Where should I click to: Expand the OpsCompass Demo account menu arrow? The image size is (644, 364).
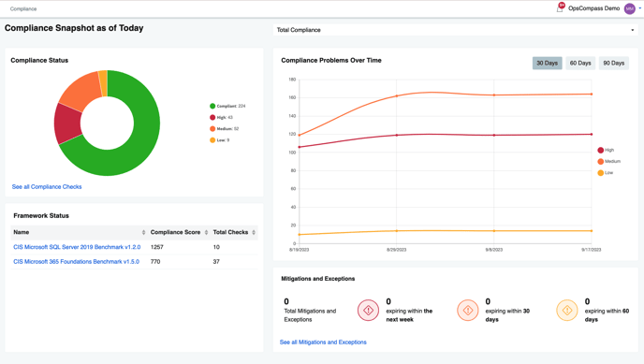[640, 7]
